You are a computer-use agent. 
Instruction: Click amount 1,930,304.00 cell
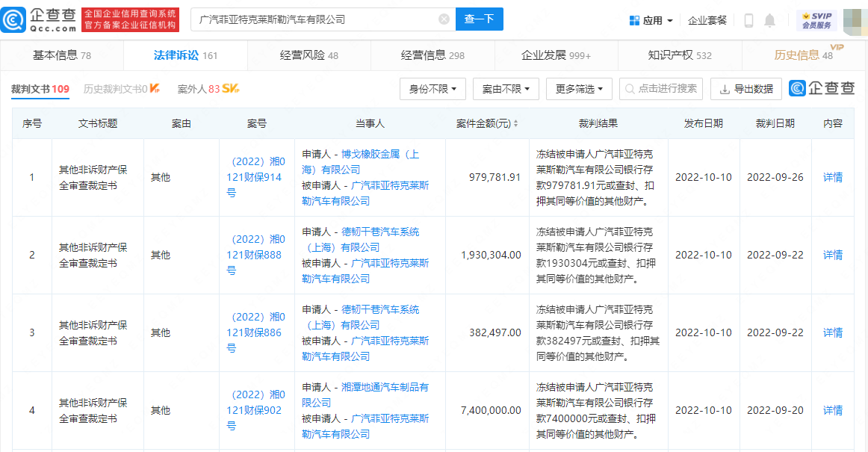tap(491, 255)
